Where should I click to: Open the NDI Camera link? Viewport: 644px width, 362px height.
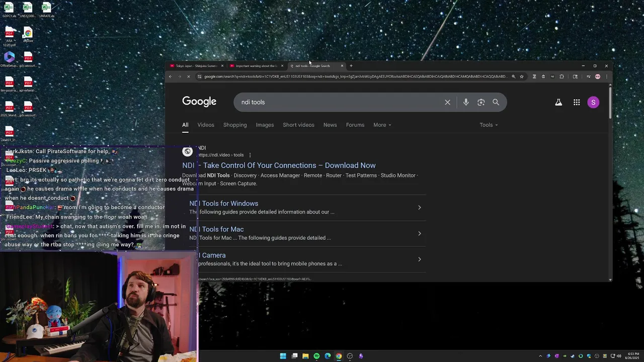pyautogui.click(x=208, y=255)
